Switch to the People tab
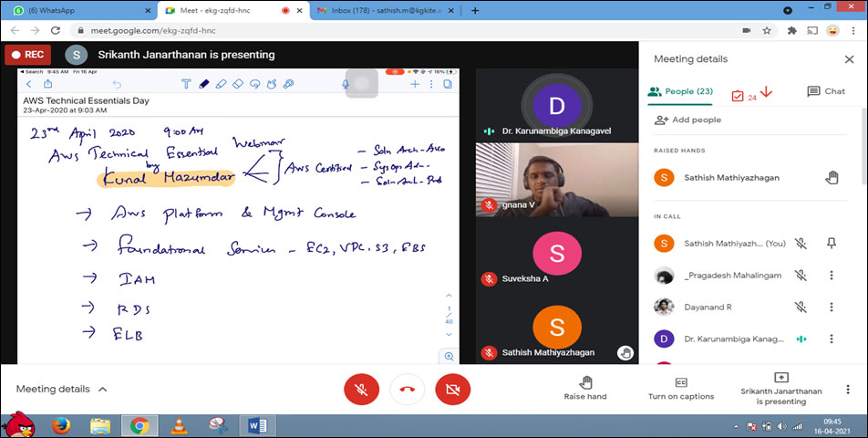This screenshot has height=438, width=868. [680, 91]
